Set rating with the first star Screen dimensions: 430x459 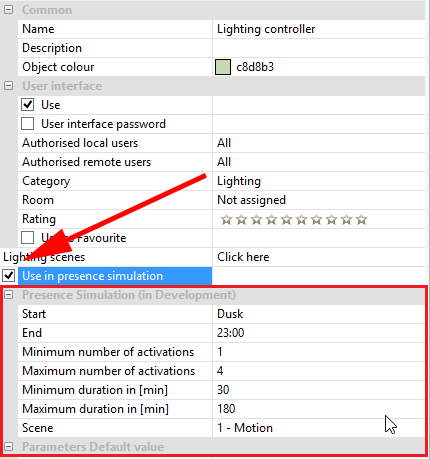pyautogui.click(x=226, y=220)
